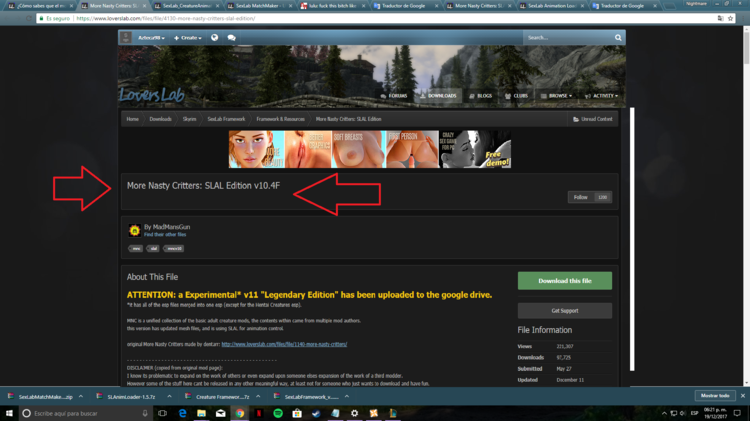Open Microsoft Store from taskbar
This screenshot has height=421, width=750.
click(297, 413)
